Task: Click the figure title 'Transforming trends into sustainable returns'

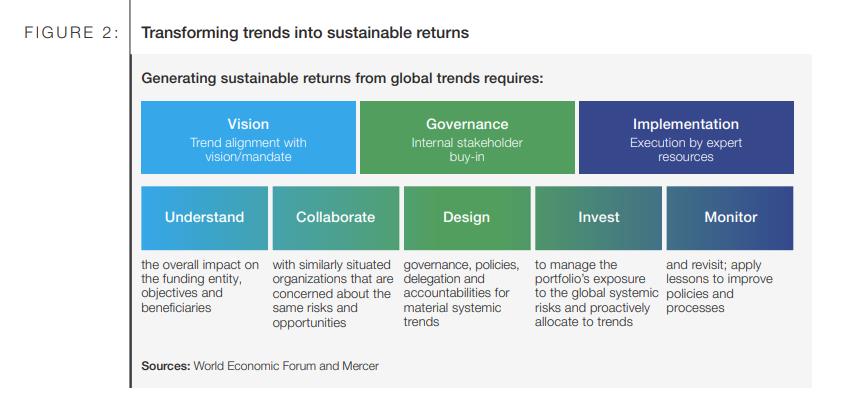Action: pyautogui.click(x=305, y=33)
